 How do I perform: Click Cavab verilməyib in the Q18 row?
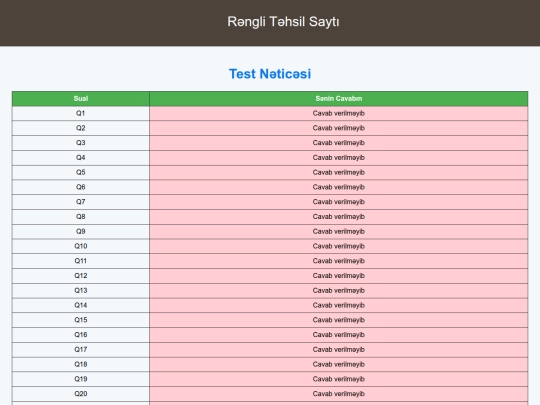click(x=339, y=364)
